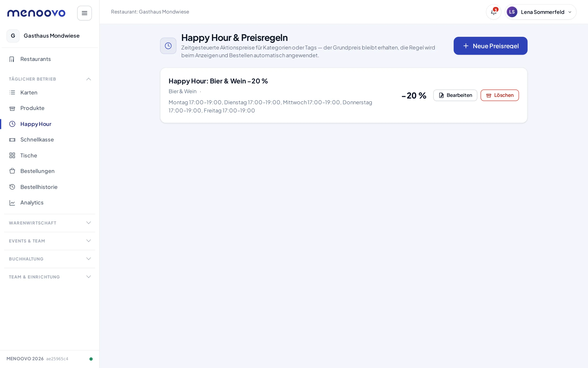Open Bestellungen in sidebar
The height and width of the screenshot is (368, 588).
50,171
